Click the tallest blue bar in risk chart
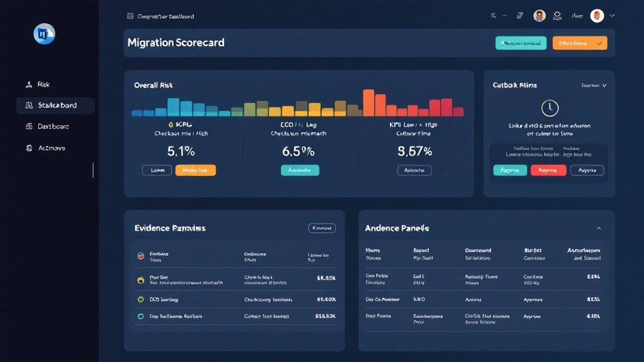Image resolution: width=644 pixels, height=362 pixels. point(173,107)
